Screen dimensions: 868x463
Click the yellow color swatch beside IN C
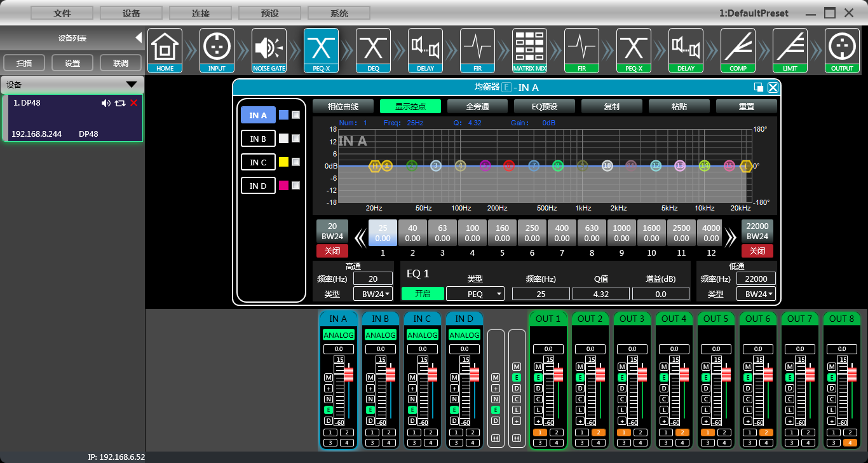tap(284, 162)
